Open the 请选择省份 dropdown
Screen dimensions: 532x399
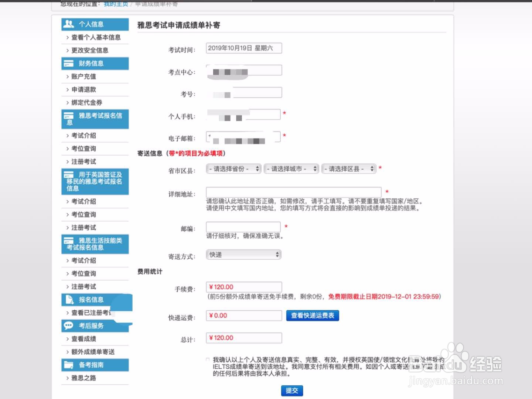pyautogui.click(x=233, y=169)
